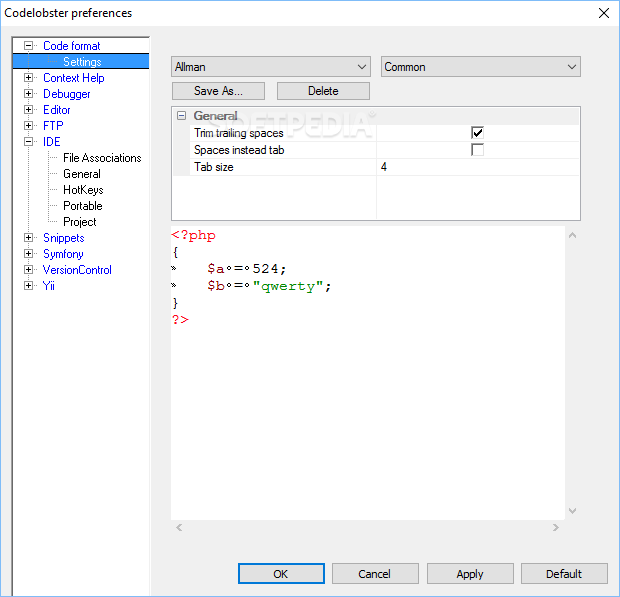Select Code format in the tree
This screenshot has height=597, width=620.
click(72, 46)
